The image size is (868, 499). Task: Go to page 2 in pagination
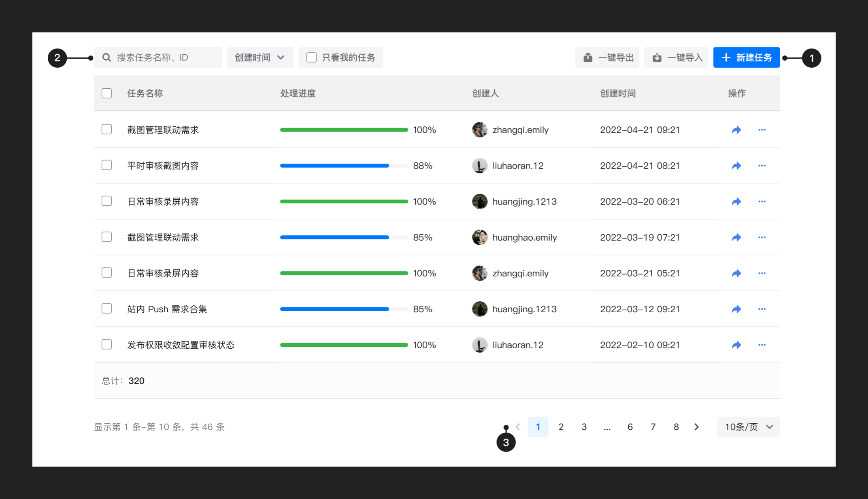click(561, 427)
